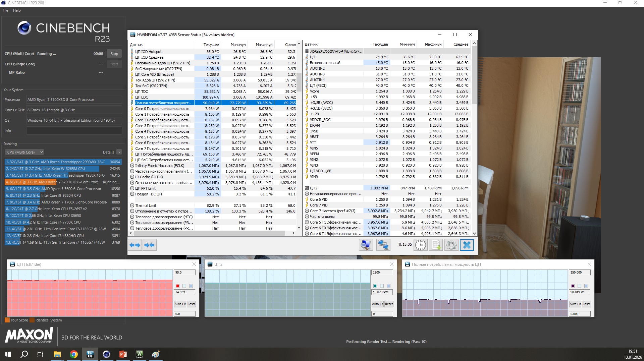The width and height of the screenshot is (644, 361).
Task: Open the Help menu
Action: [17, 10]
